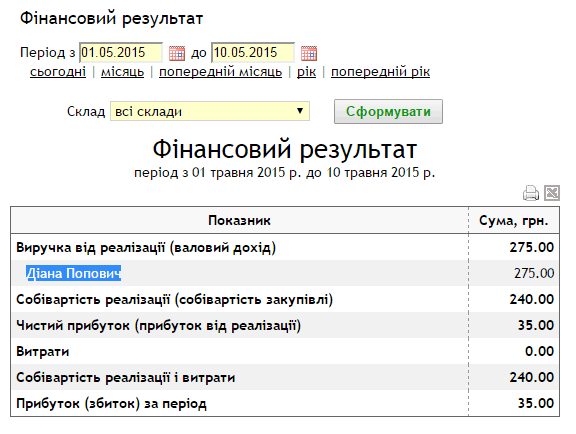Open the Склад warehouse dropdown
The width and height of the screenshot is (576, 434).
pos(210,111)
